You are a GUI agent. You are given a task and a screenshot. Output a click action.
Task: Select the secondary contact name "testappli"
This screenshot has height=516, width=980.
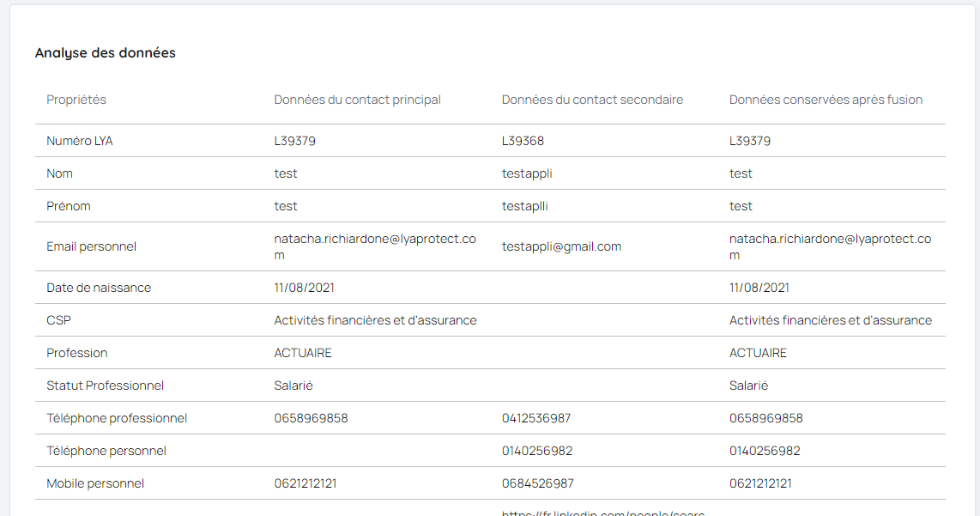(527, 173)
